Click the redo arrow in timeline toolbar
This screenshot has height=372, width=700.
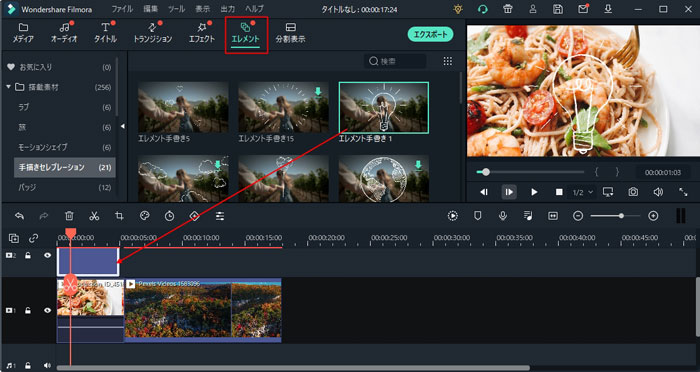[44, 216]
